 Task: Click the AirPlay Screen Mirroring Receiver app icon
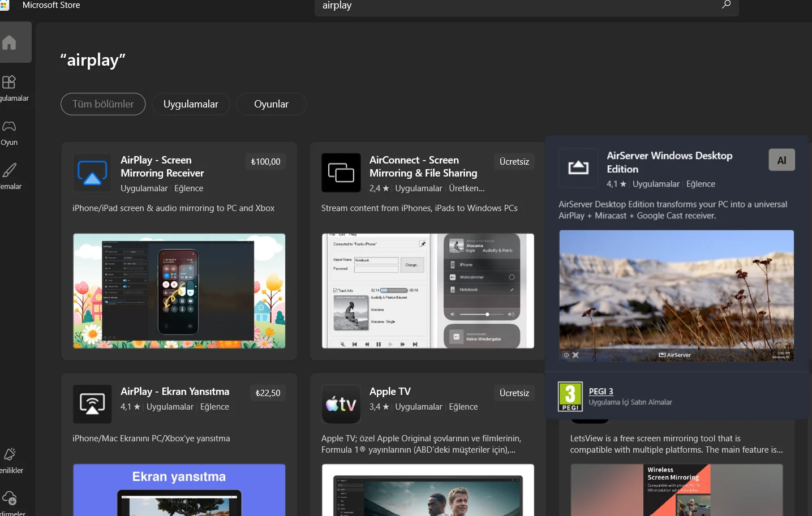coord(92,173)
